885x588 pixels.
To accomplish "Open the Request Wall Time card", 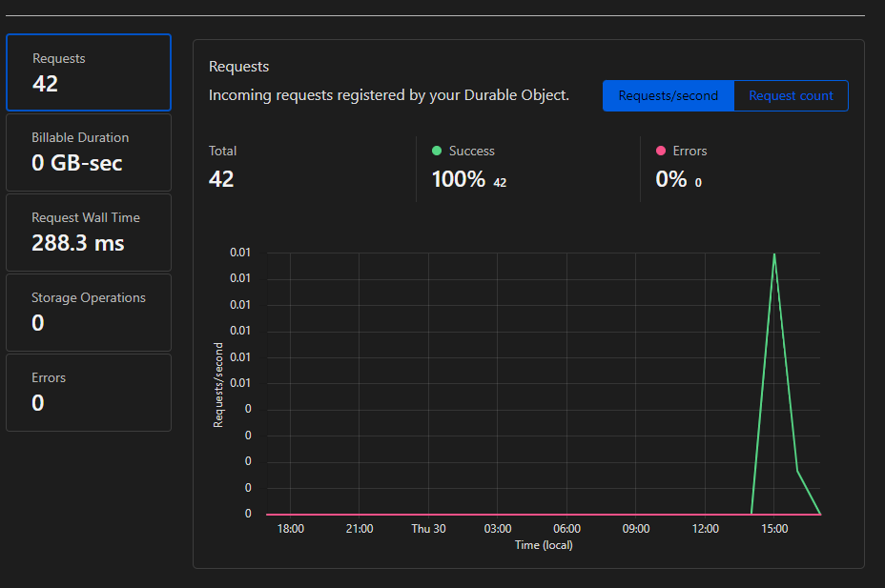I will point(88,233).
